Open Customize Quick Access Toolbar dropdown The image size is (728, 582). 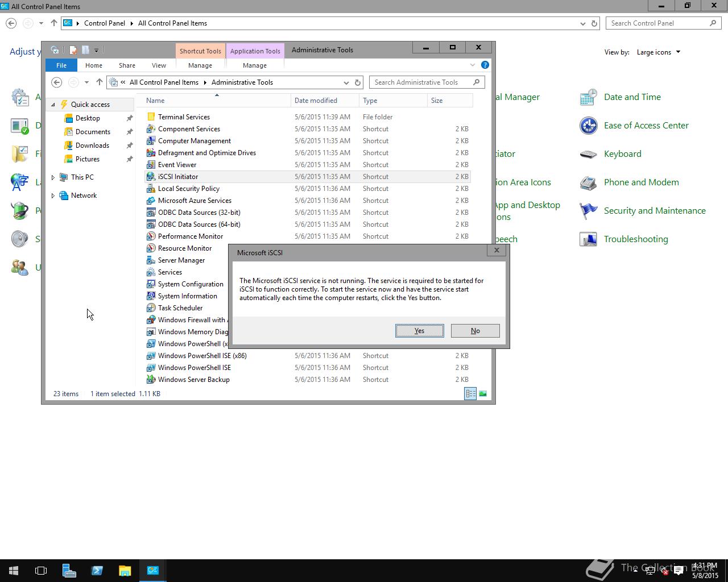click(x=96, y=50)
